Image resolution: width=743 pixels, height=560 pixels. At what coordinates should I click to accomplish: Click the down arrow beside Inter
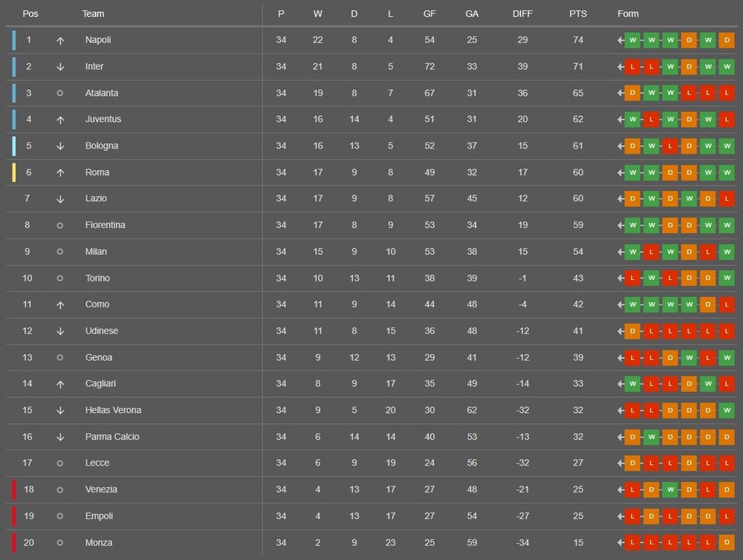[x=60, y=67]
